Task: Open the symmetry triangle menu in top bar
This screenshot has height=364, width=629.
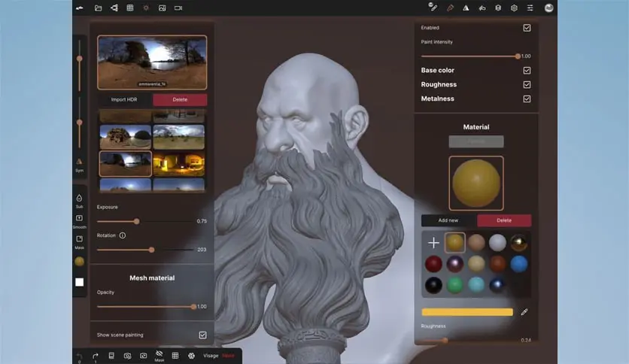Action: (466, 8)
